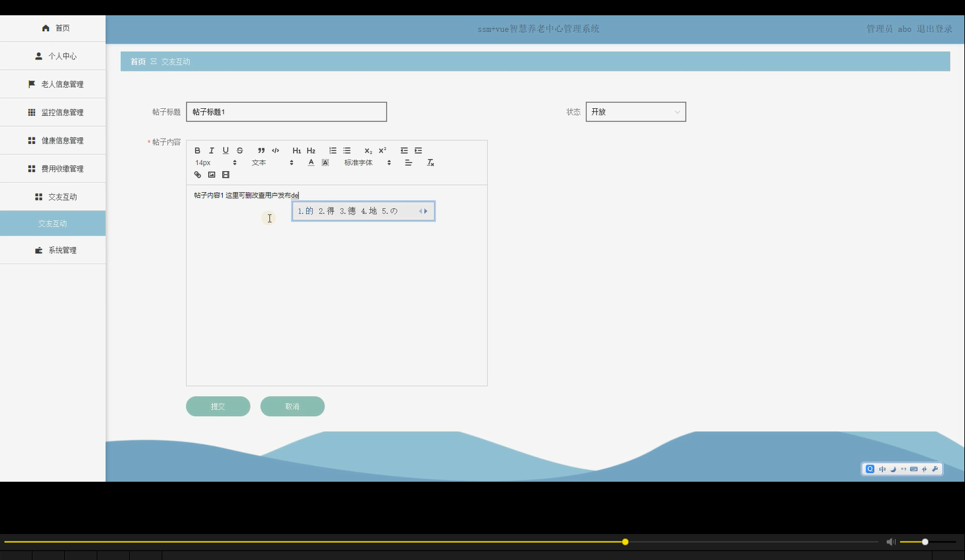Viewport: 965px width, 560px height.
Task: Insert a hyperlink in the editor
Action: [x=197, y=174]
